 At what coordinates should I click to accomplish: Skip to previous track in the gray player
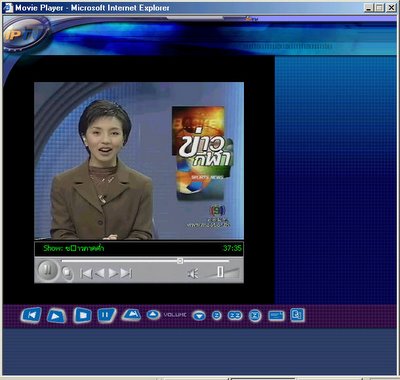coord(86,274)
